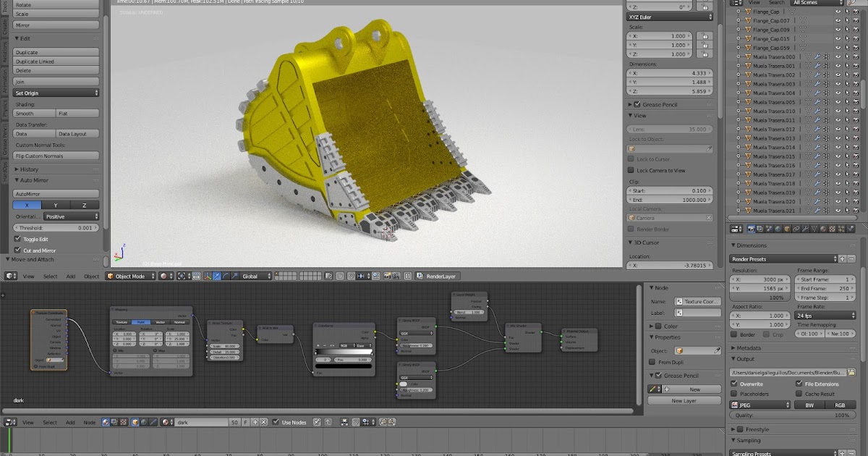Switch node tree to compositing nodes icon
The width and height of the screenshot is (868, 456).
pyautogui.click(x=114, y=422)
